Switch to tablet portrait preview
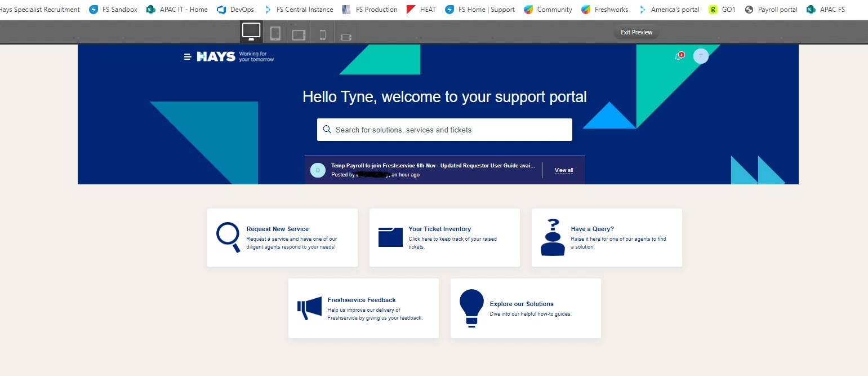Image resolution: width=868 pixels, height=376 pixels. point(275,34)
